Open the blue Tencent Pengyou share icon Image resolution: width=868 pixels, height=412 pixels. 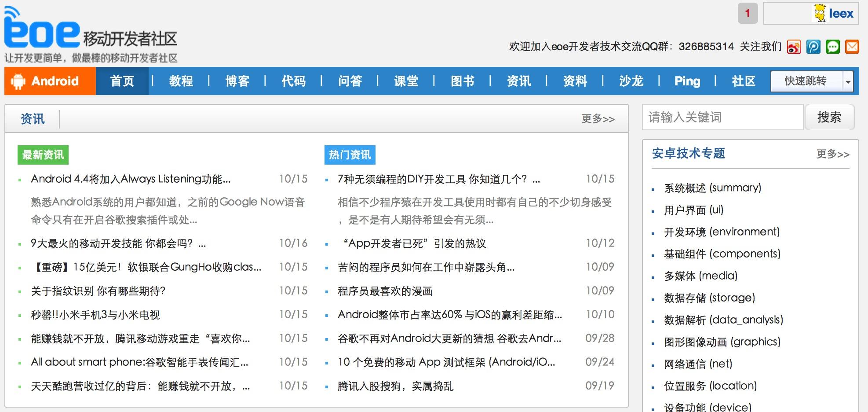point(814,47)
